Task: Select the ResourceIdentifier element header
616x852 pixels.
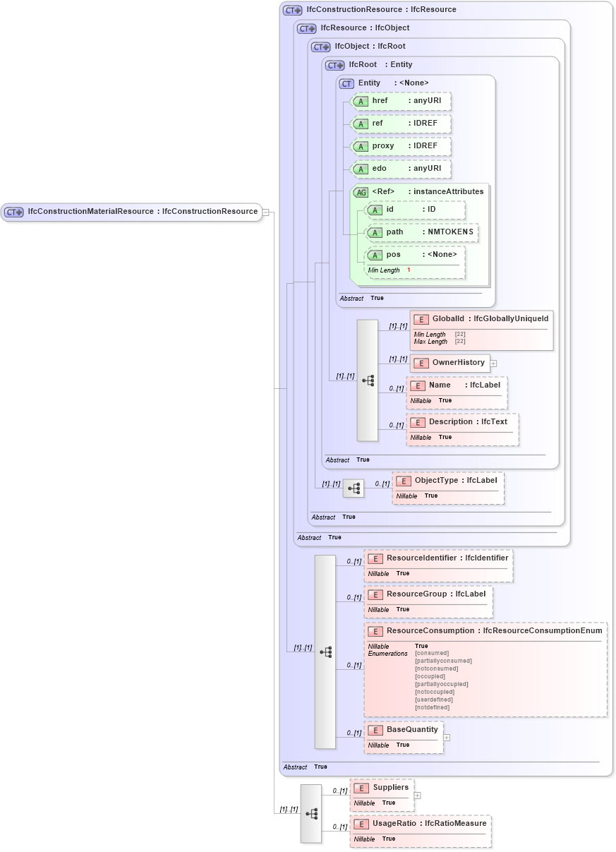Action: tap(437, 558)
